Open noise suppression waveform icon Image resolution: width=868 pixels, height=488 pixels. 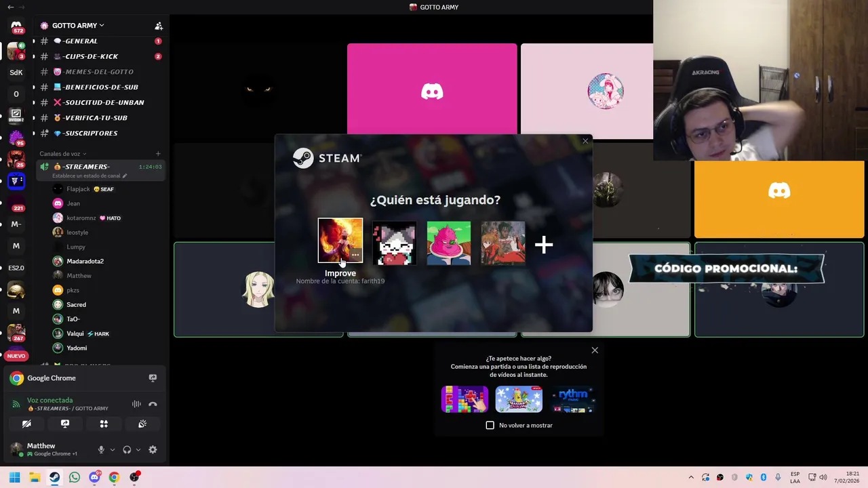click(136, 404)
